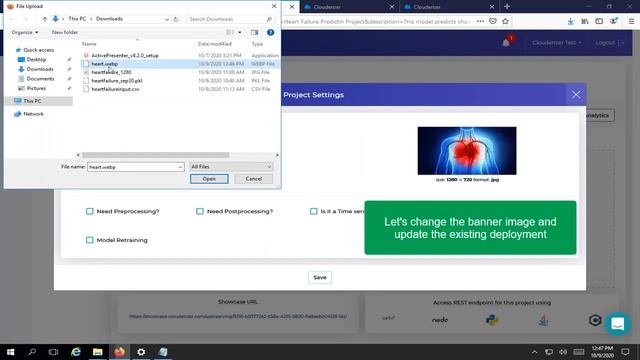Viewport: 640px width, 360px height.
Task: Save the Project Settings
Action: (x=320, y=278)
